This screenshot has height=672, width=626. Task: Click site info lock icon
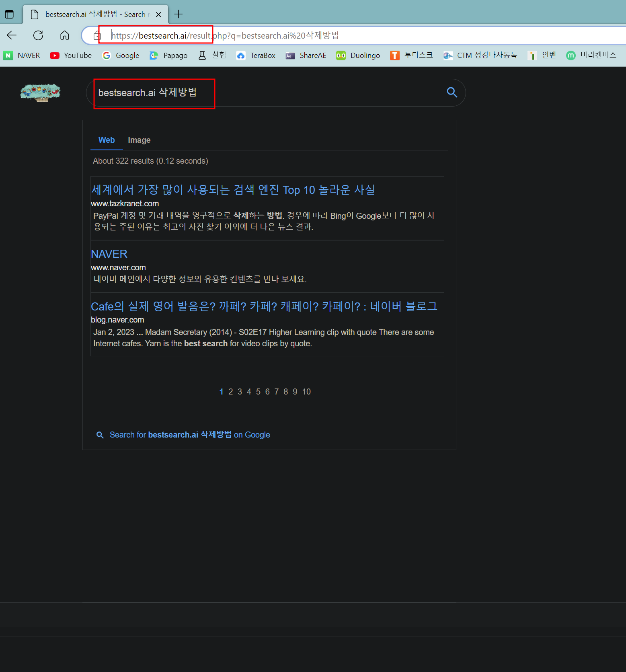click(97, 36)
